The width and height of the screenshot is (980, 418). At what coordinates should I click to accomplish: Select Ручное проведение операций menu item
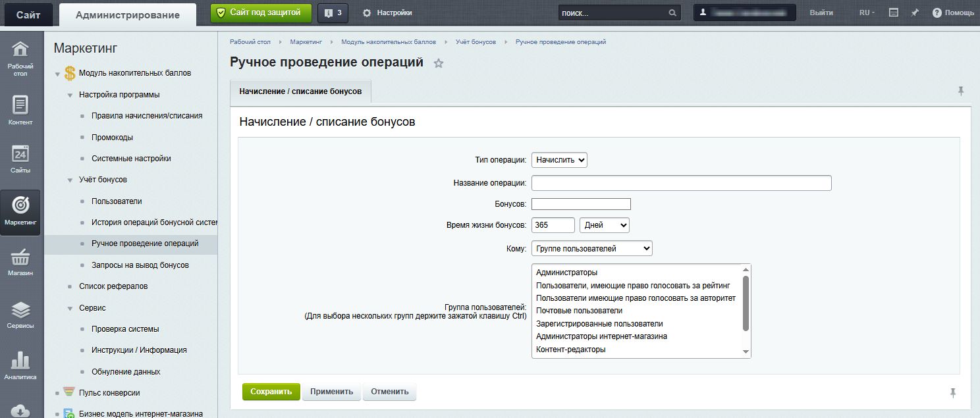(x=145, y=244)
